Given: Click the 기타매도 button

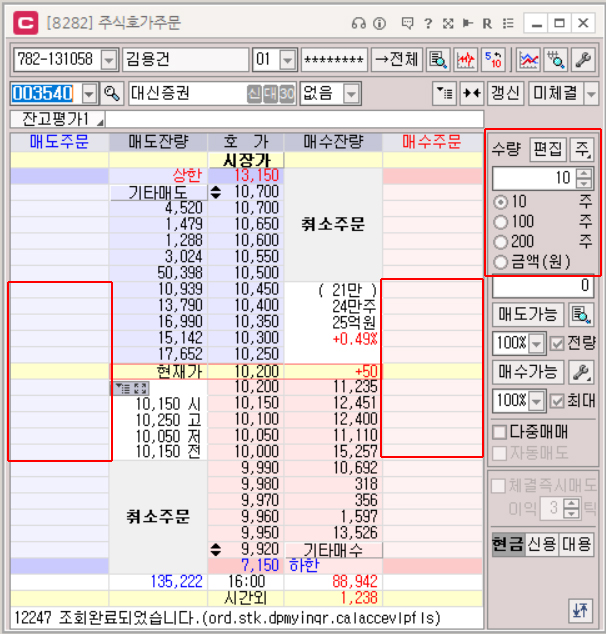Looking at the screenshot, I should click(x=158, y=193).
